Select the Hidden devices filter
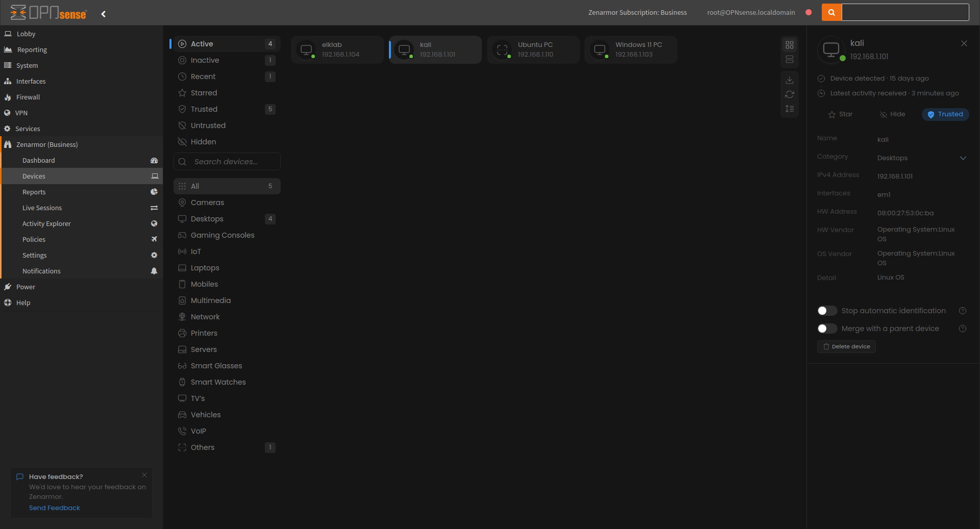 click(227, 142)
